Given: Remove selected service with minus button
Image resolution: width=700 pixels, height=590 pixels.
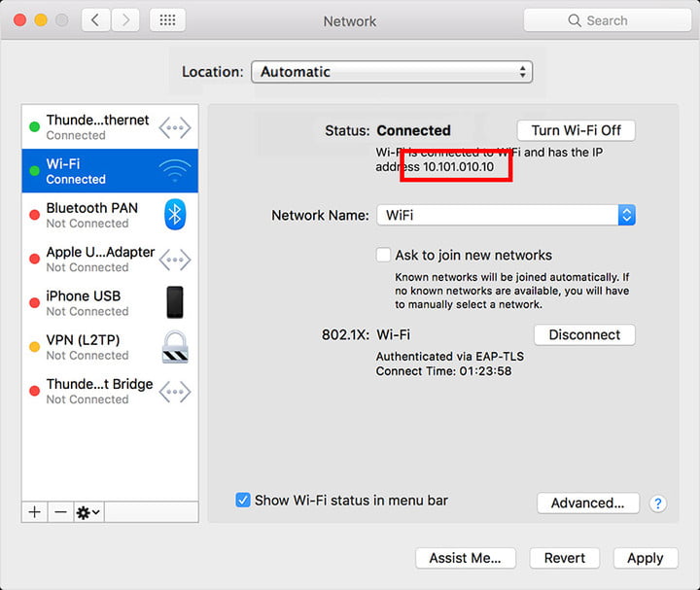Looking at the screenshot, I should [x=60, y=512].
